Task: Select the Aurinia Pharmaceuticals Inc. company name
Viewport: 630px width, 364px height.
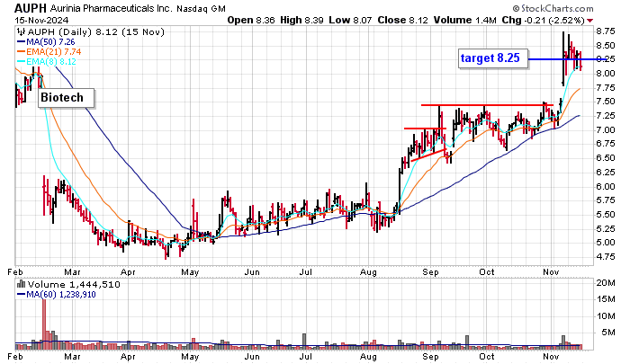Action: [112, 8]
